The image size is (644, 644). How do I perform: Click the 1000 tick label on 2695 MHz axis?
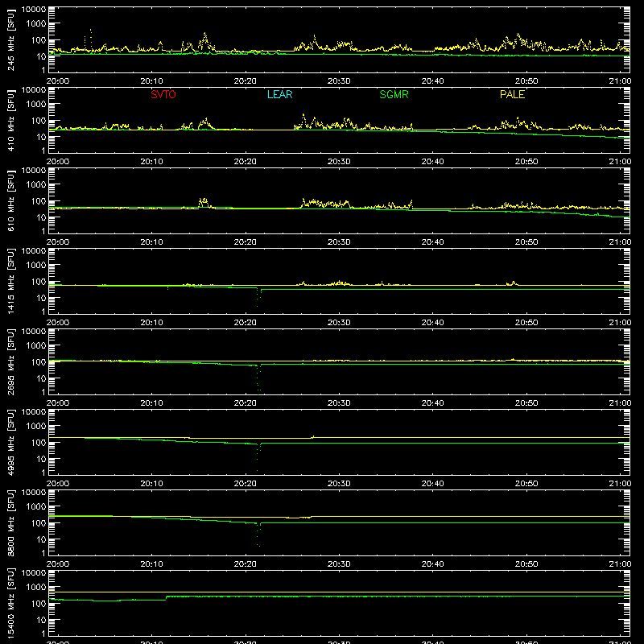click(x=36, y=346)
